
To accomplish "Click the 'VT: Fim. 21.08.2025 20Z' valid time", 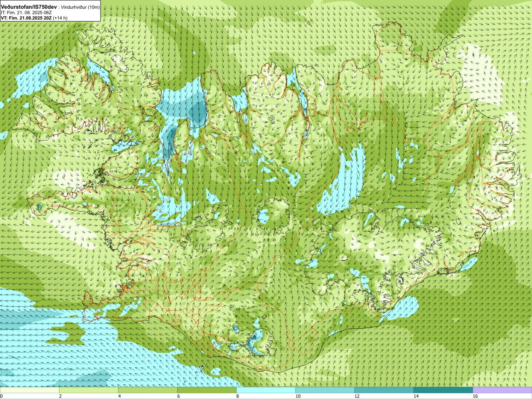I will 26,18.
